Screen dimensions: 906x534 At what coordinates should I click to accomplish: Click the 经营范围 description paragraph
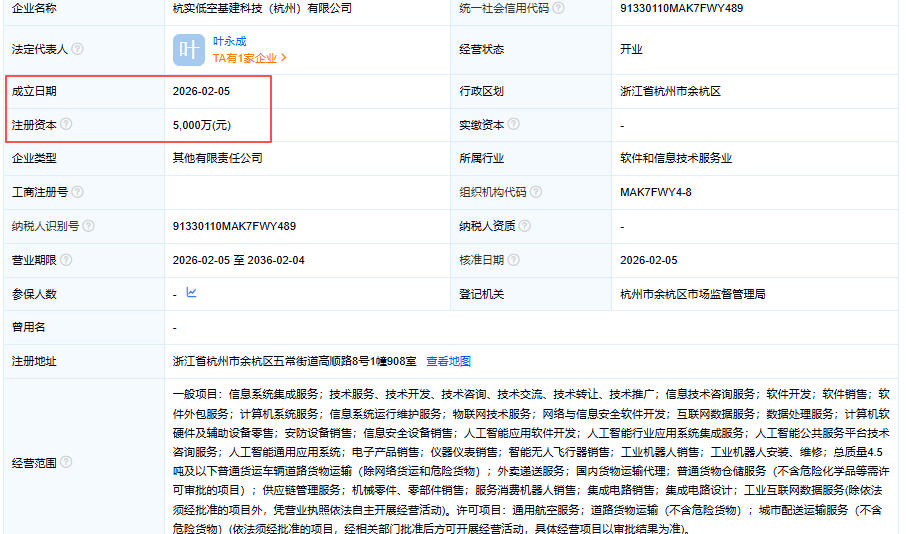click(530, 461)
